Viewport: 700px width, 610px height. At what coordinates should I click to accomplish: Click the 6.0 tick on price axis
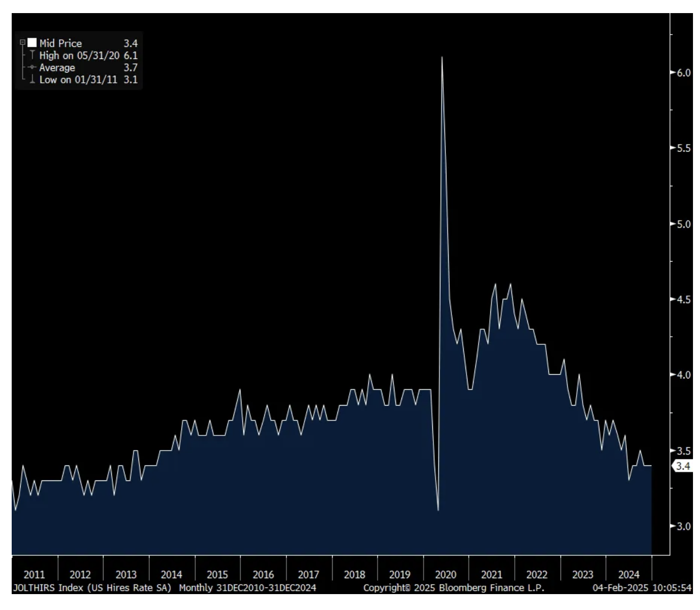(x=684, y=73)
